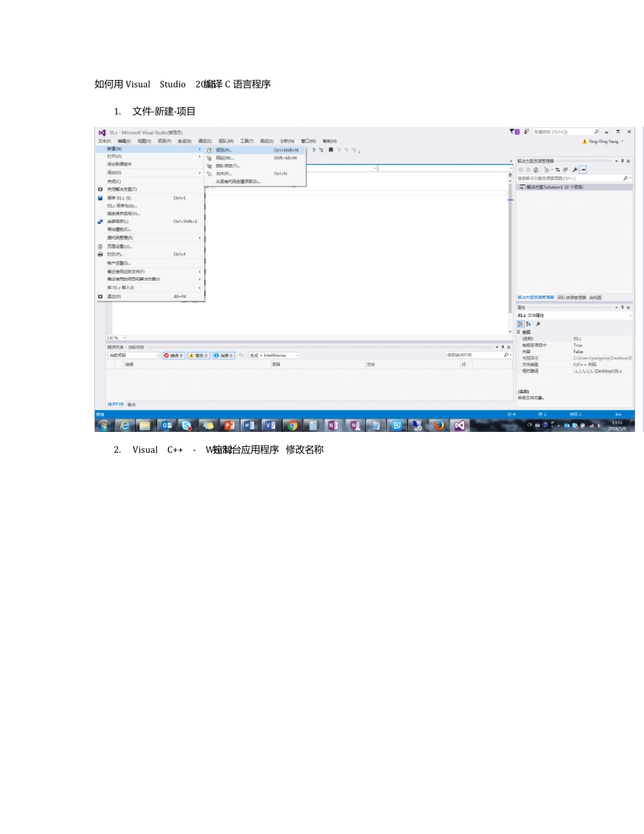Switch to 解决方案资源管理器 tab
The image size is (644, 834).
coord(536,297)
